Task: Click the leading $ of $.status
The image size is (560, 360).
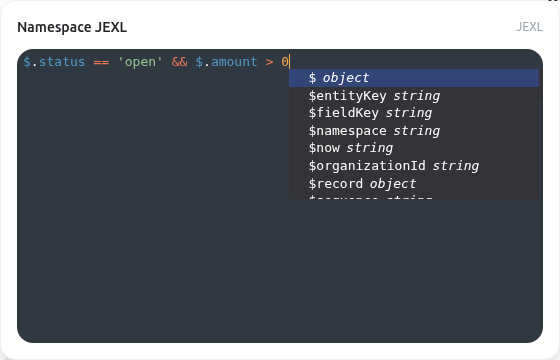Action: coord(27,62)
